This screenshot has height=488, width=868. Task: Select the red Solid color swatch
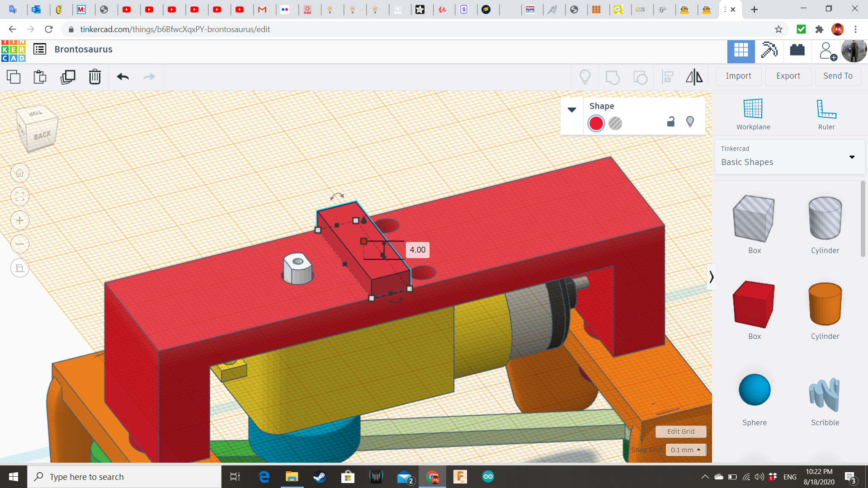(x=596, y=123)
